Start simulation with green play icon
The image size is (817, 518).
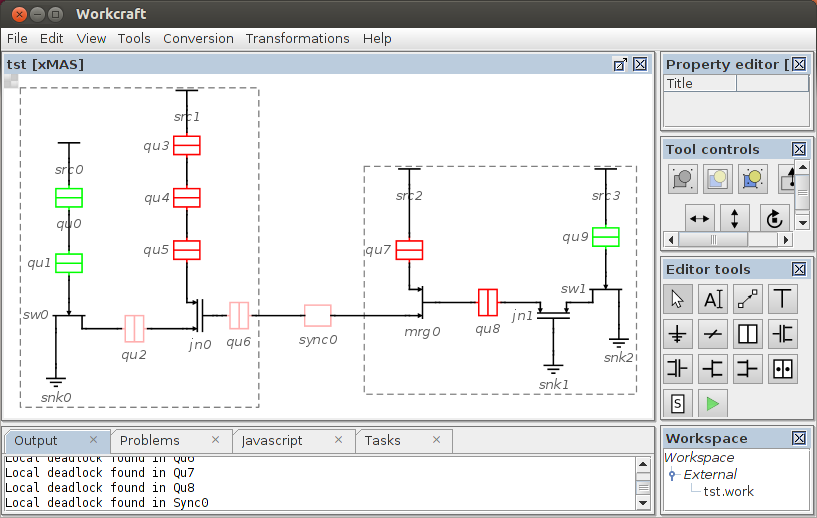(x=713, y=403)
